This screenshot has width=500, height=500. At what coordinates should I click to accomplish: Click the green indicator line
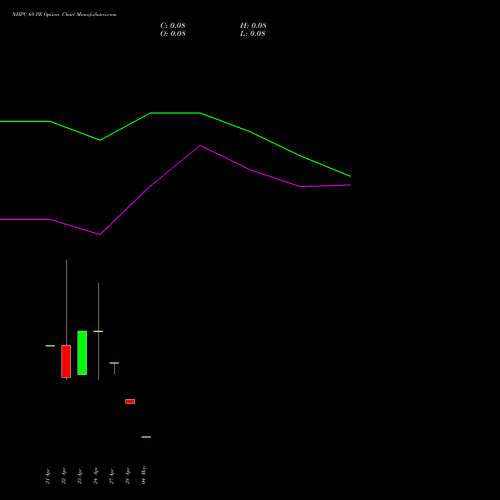click(x=175, y=113)
